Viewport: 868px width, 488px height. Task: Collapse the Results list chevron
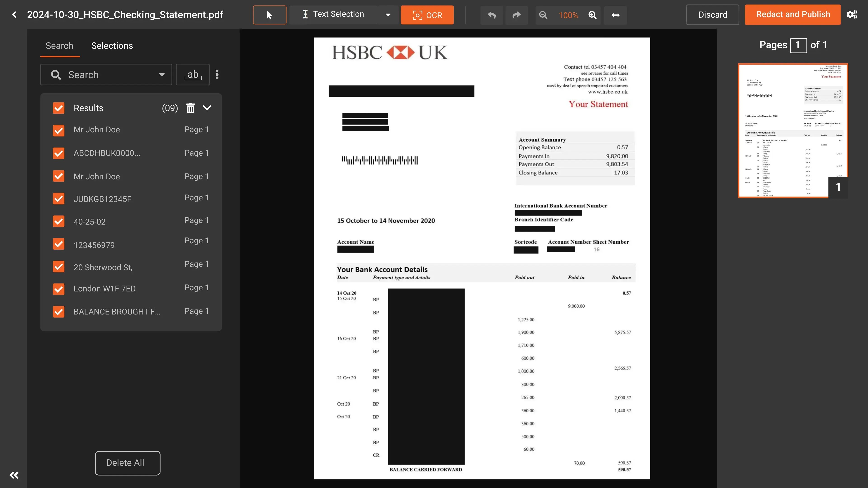207,108
